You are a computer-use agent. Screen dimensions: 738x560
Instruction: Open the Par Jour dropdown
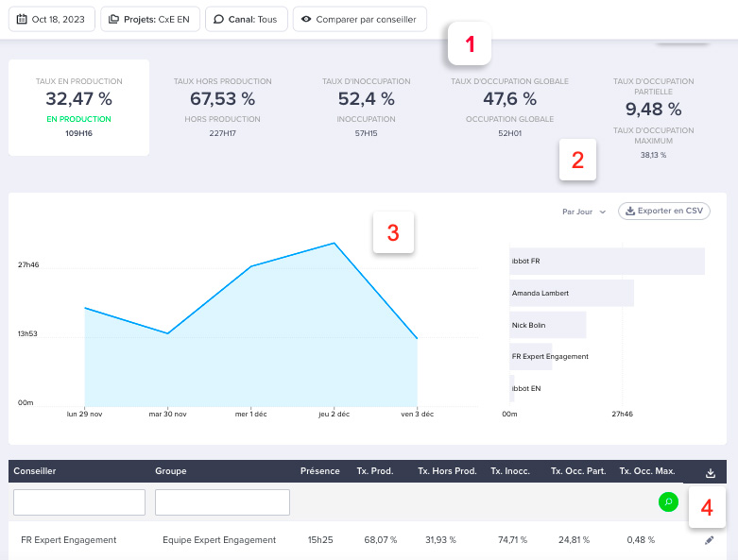click(x=583, y=212)
